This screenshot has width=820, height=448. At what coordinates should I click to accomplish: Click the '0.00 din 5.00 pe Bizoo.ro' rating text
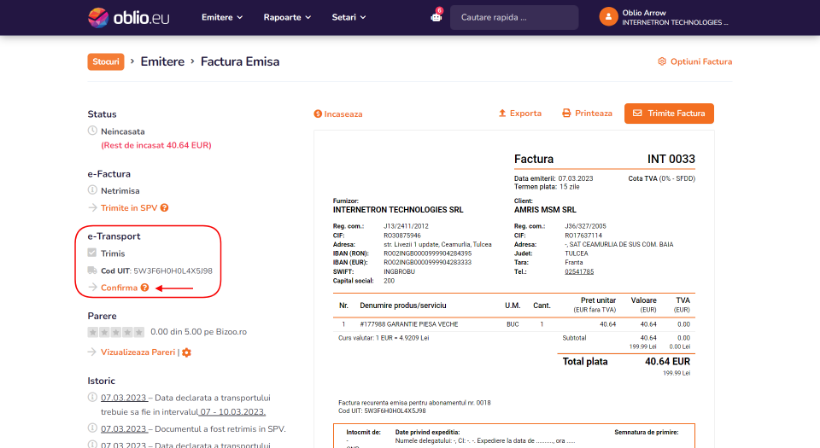198,331
